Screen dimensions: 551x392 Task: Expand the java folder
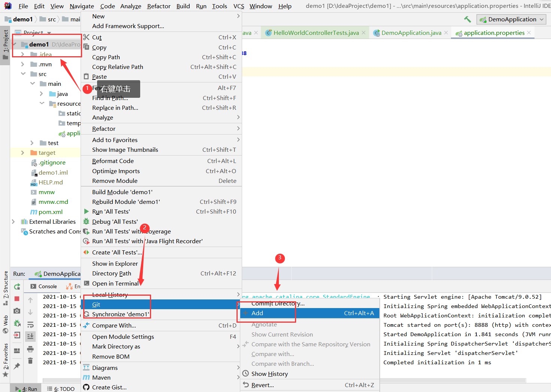[x=42, y=94]
